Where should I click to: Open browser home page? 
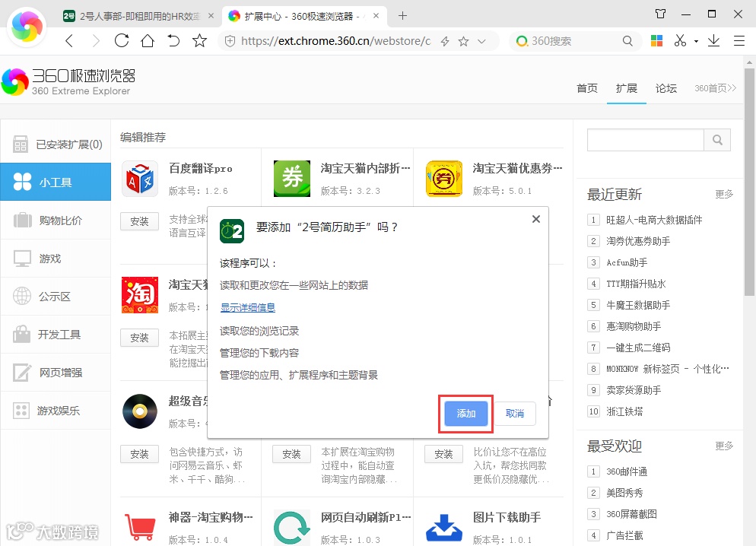coord(148,40)
